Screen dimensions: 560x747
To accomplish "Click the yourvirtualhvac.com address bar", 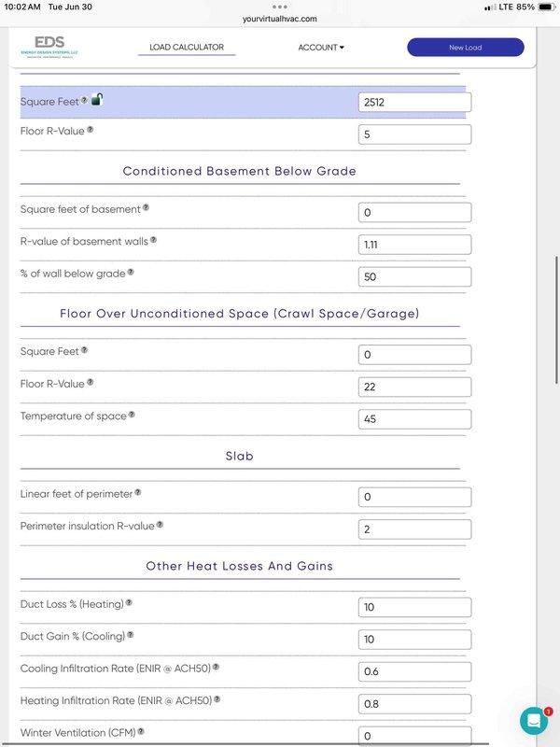I will pos(279,19).
